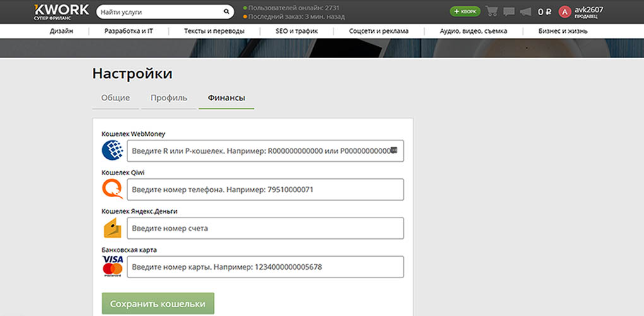Open the messages chat icon

(x=509, y=12)
